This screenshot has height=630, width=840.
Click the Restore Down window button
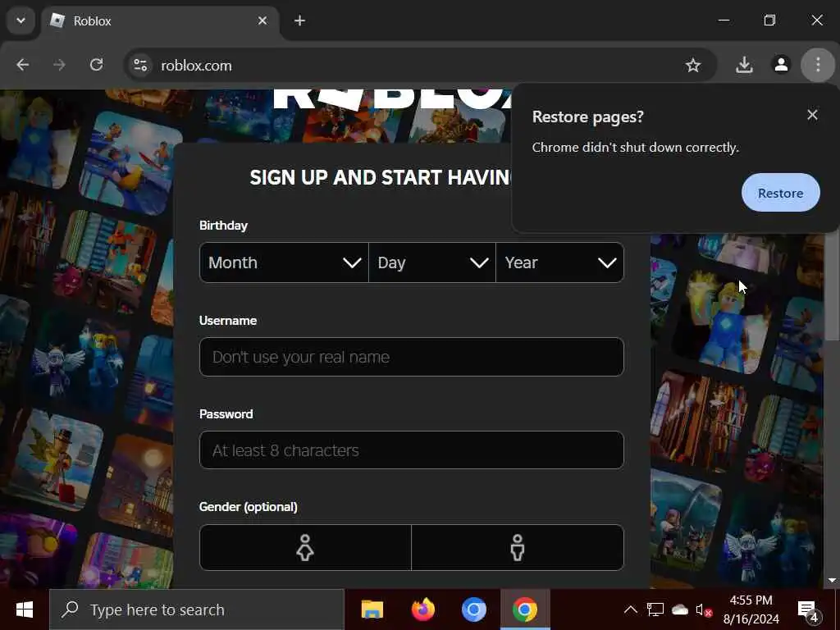pos(769,21)
